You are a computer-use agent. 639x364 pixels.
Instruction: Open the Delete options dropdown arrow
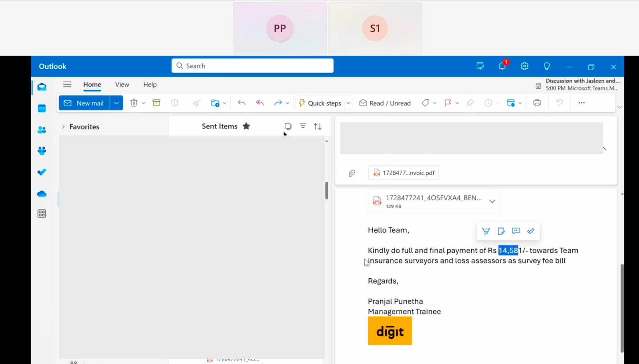point(144,103)
